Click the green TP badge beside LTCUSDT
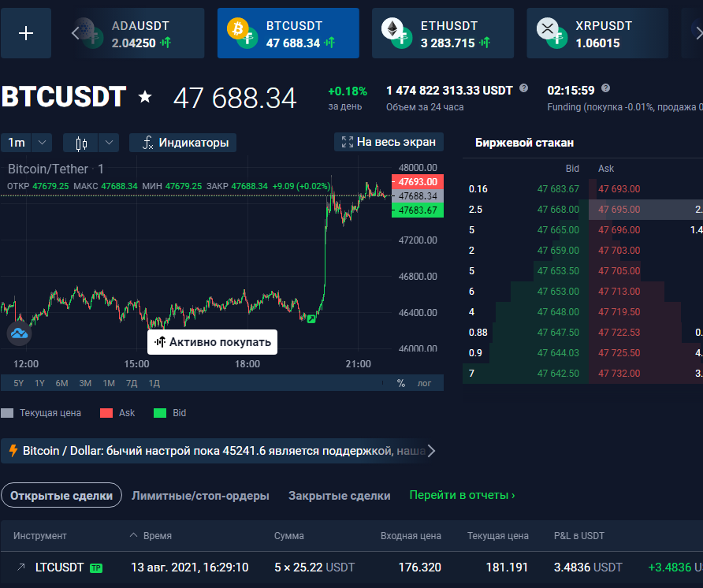The height and width of the screenshot is (588, 703). click(96, 568)
